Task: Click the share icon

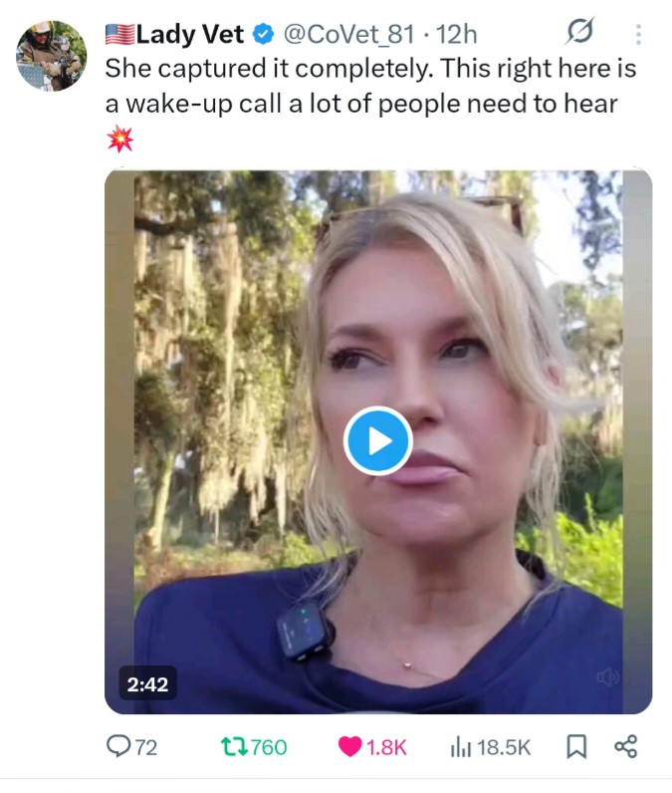Action: coord(626,746)
